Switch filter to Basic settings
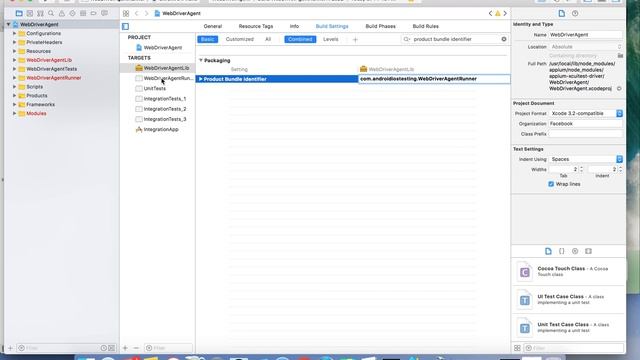The height and width of the screenshot is (360, 640). (207, 39)
